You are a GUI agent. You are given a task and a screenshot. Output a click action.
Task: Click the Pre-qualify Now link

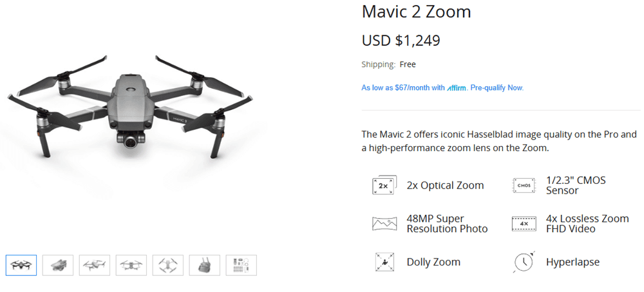[497, 87]
